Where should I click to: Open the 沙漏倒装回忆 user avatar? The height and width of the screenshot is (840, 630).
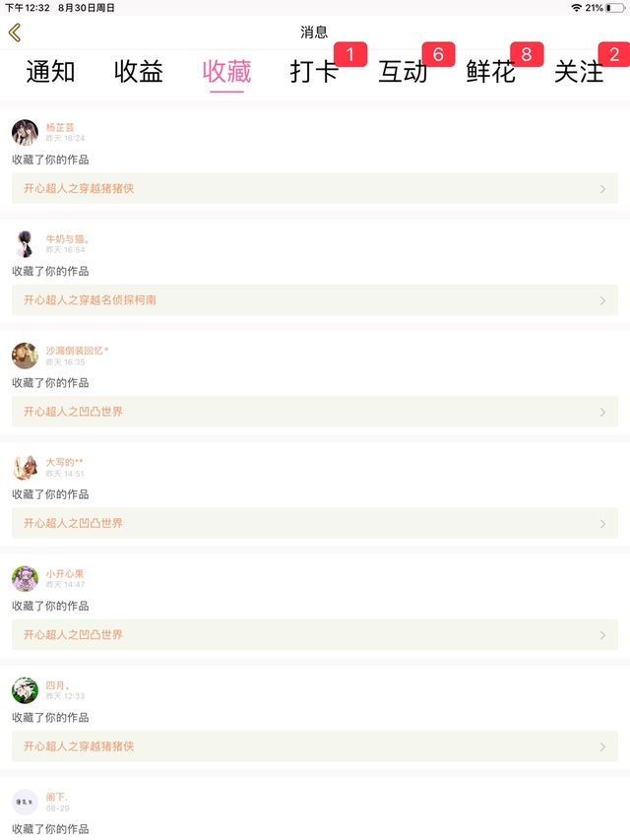(26, 355)
